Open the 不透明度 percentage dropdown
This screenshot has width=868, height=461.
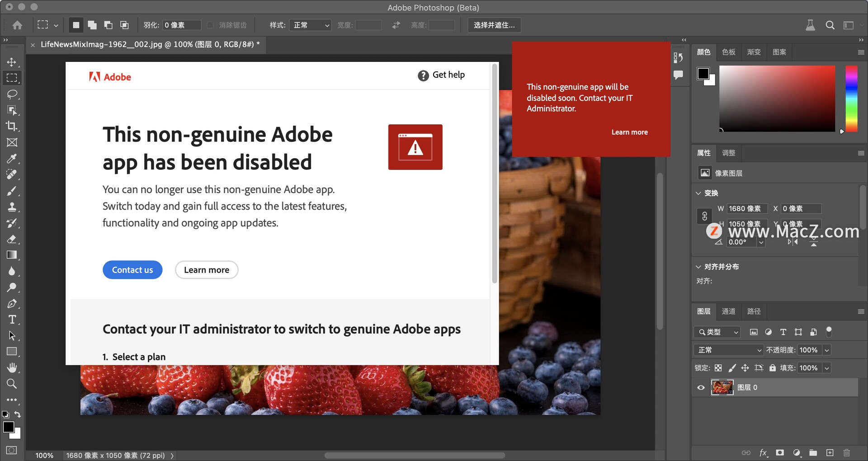(814, 349)
